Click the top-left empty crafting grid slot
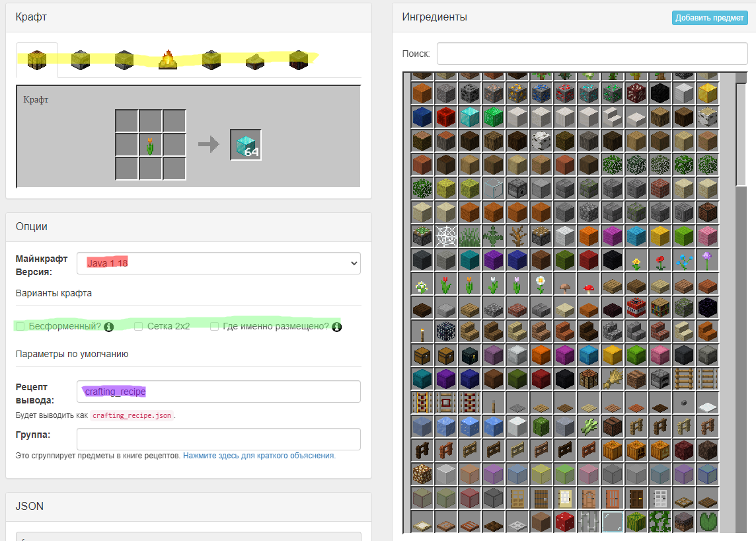The width and height of the screenshot is (756, 541). pyautogui.click(x=127, y=121)
